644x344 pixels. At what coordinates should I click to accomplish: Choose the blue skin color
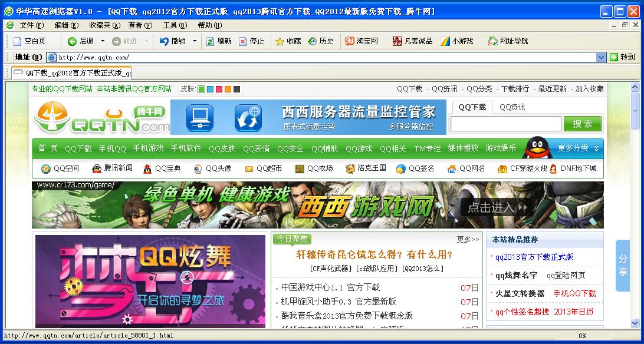211,89
